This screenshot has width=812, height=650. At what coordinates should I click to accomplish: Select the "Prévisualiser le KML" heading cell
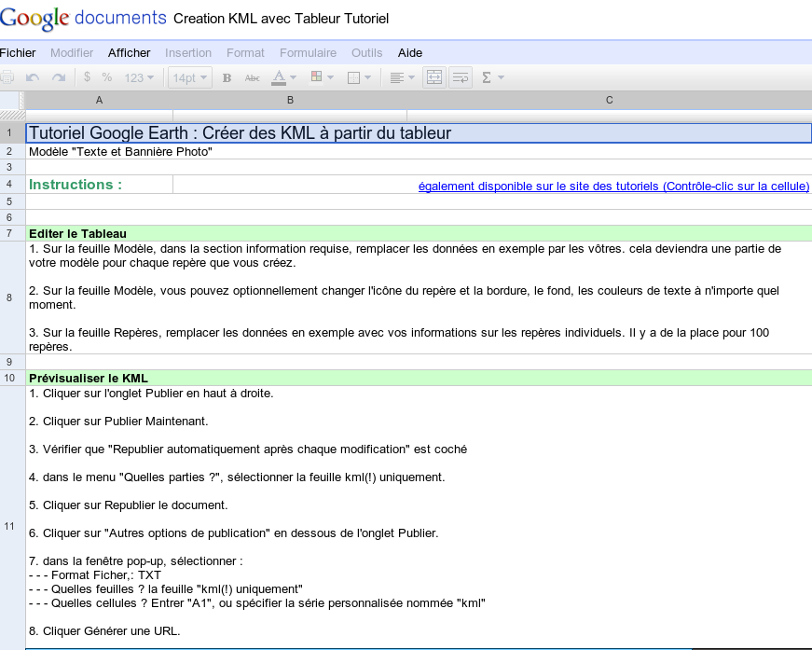tap(419, 378)
